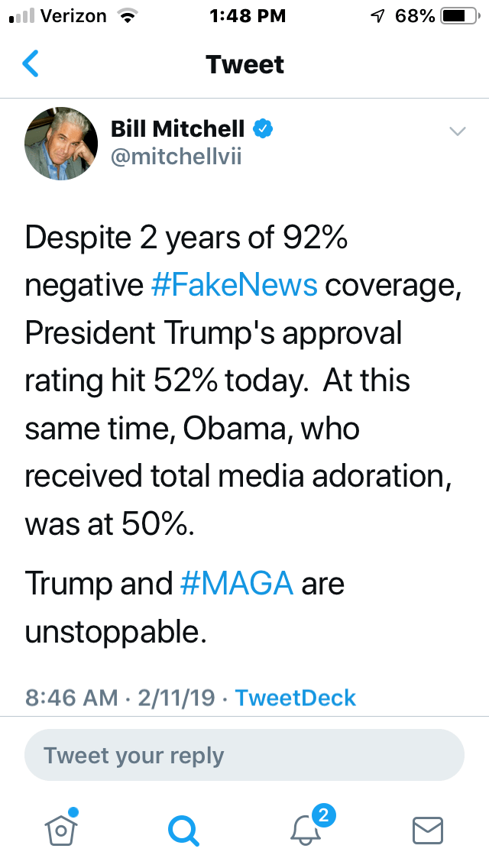Open Bill Mitchell's profile picture
The image size is (489, 868).
coord(61,143)
